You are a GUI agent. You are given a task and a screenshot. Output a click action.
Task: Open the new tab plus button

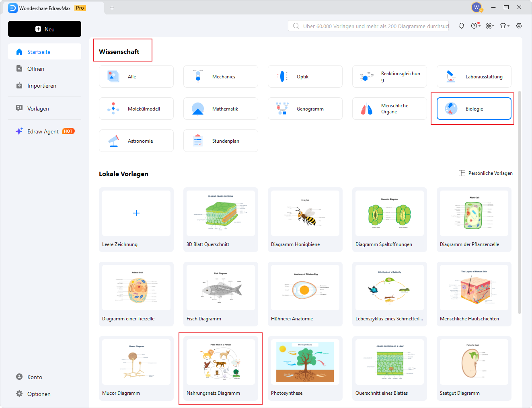click(112, 8)
